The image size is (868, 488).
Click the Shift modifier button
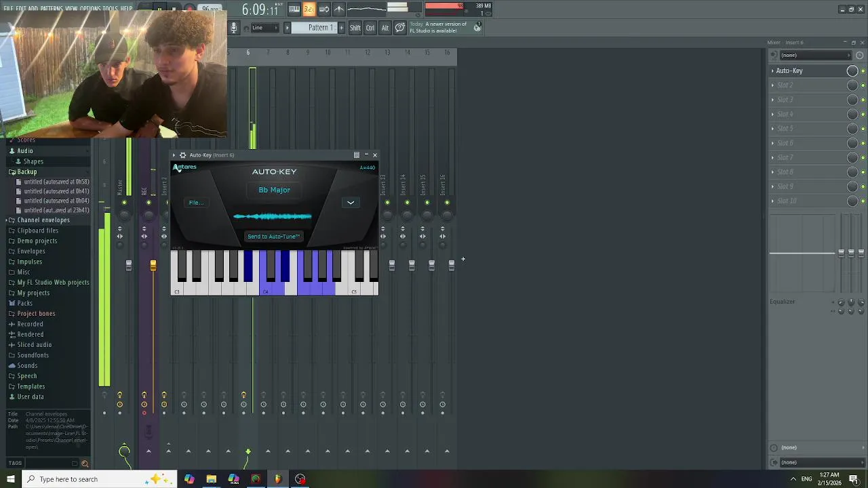355,28
